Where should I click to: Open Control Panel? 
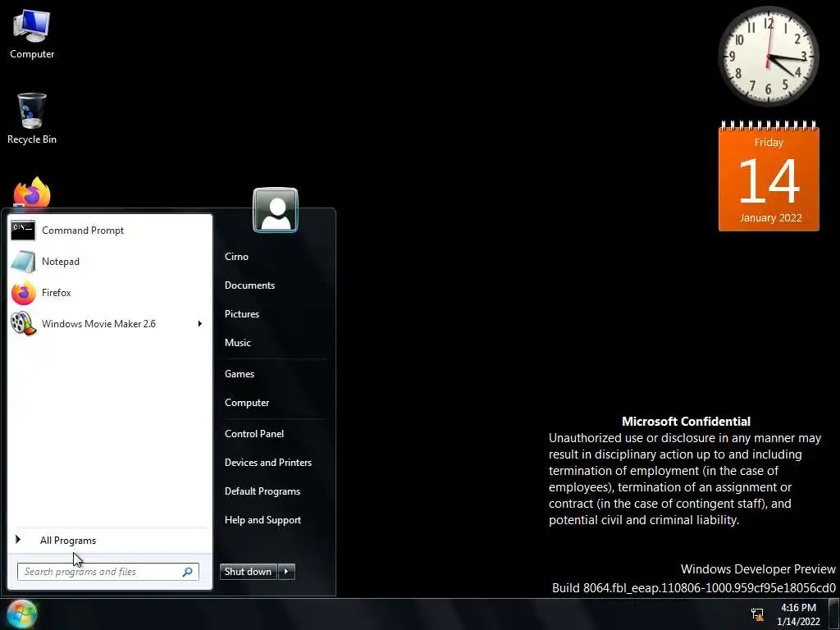(254, 434)
